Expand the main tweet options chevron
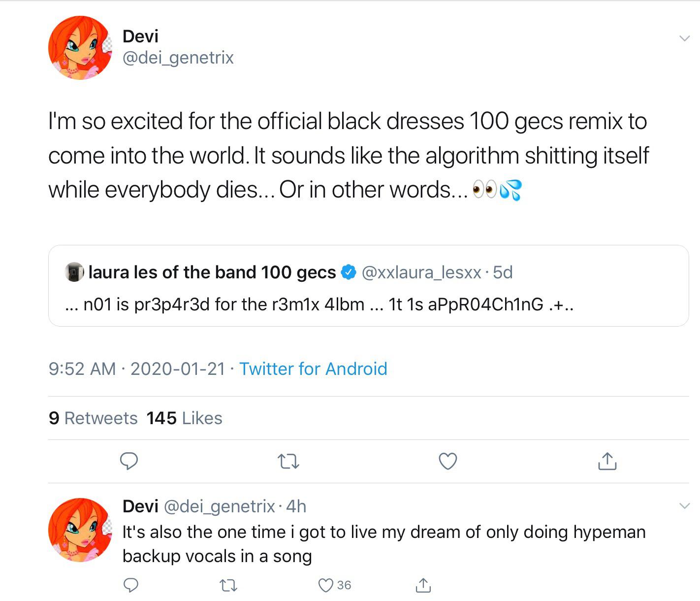Screen dimensions: 700x601 pyautogui.click(x=684, y=37)
